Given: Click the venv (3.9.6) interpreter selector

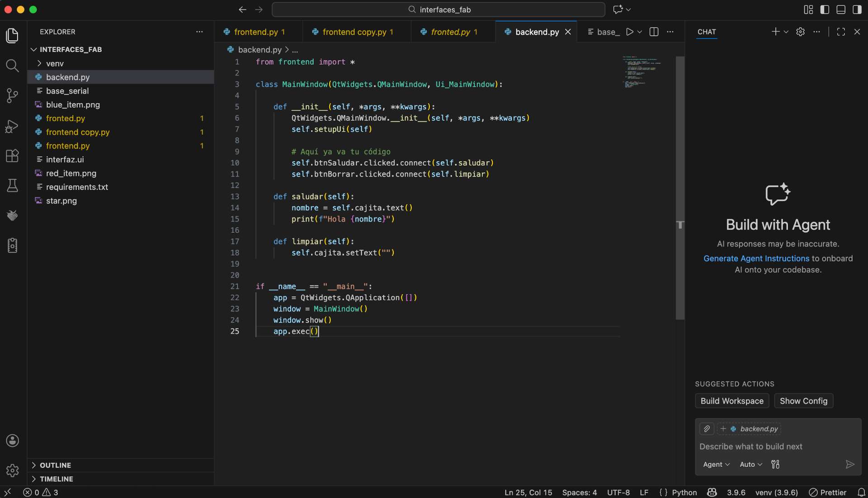Looking at the screenshot, I should 776,493.
